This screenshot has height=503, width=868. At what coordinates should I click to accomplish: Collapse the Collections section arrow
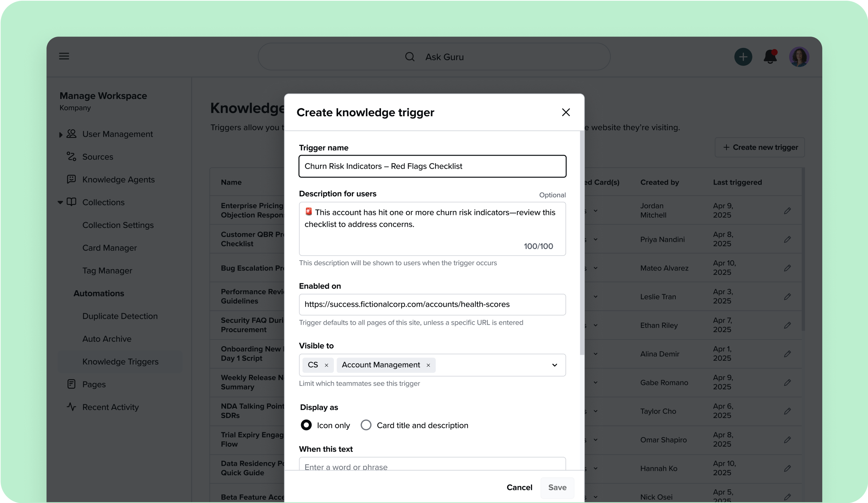click(x=60, y=202)
